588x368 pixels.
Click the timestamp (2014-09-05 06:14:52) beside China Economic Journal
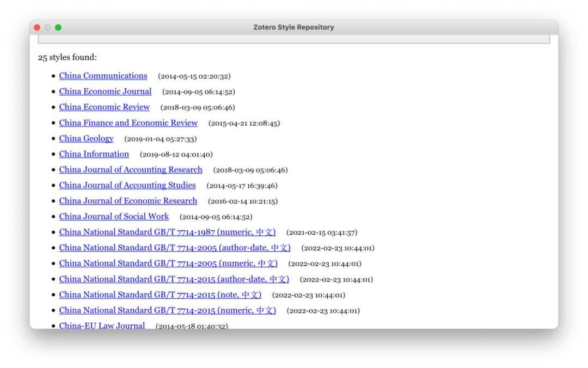(x=199, y=92)
